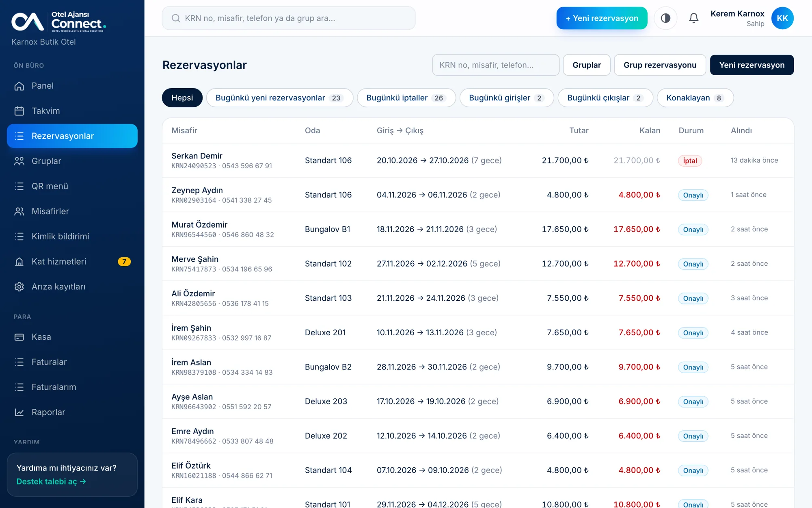Click the Rezervasyonlar list icon in sidebar
The height and width of the screenshot is (508, 812).
click(19, 136)
